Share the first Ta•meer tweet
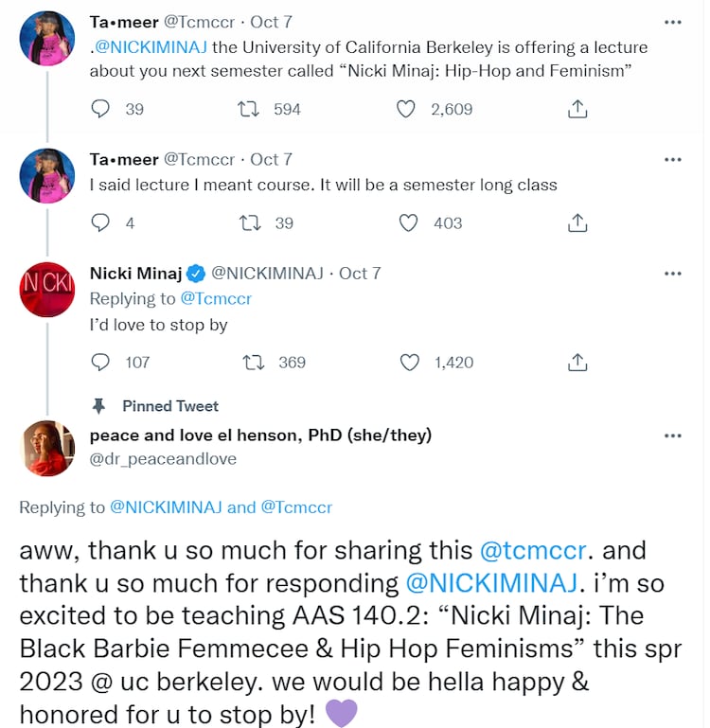The height and width of the screenshot is (728, 710). click(577, 109)
